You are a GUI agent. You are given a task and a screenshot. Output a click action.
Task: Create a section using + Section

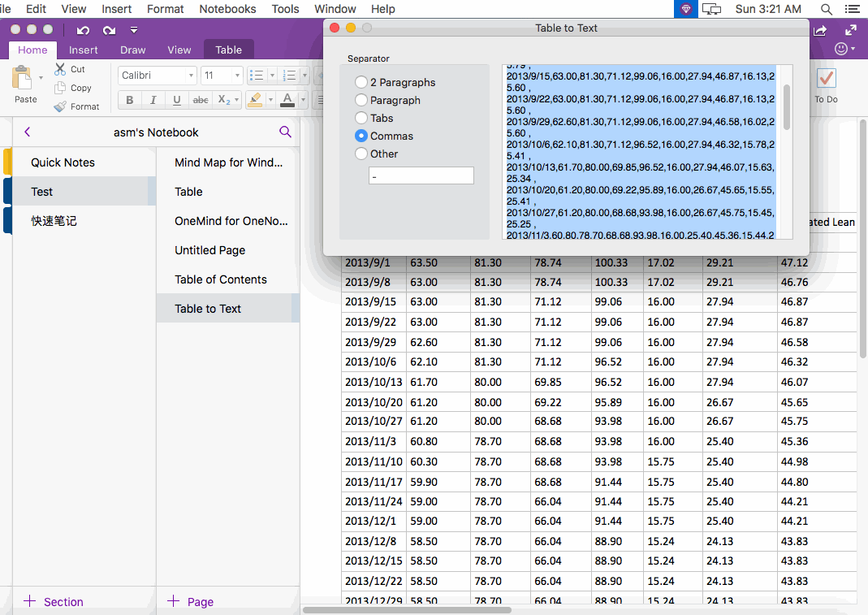(52, 601)
